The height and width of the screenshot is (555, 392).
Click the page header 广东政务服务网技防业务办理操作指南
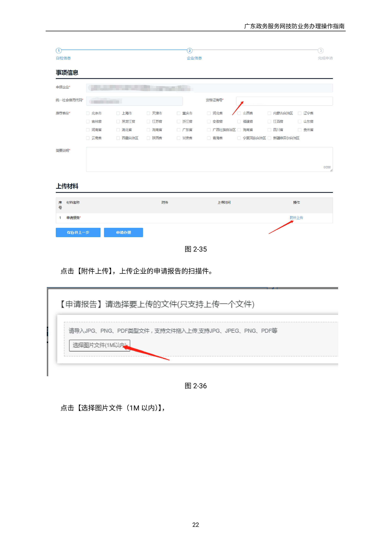294,26
